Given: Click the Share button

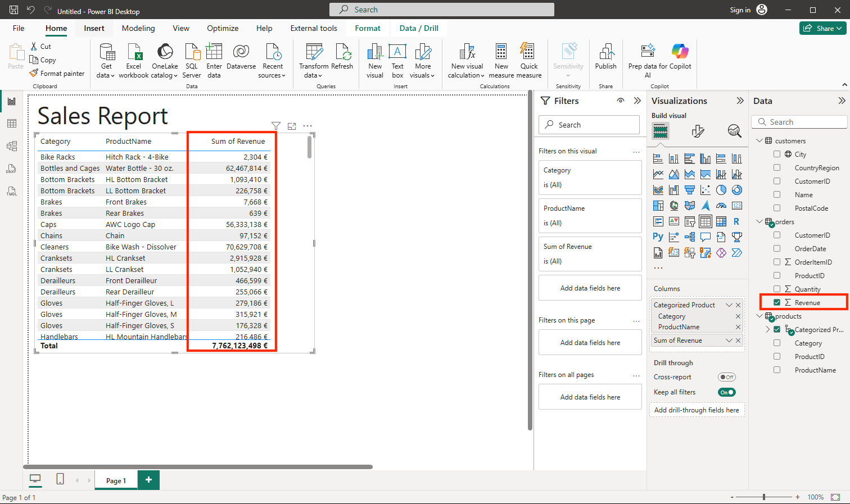Looking at the screenshot, I should (822, 28).
